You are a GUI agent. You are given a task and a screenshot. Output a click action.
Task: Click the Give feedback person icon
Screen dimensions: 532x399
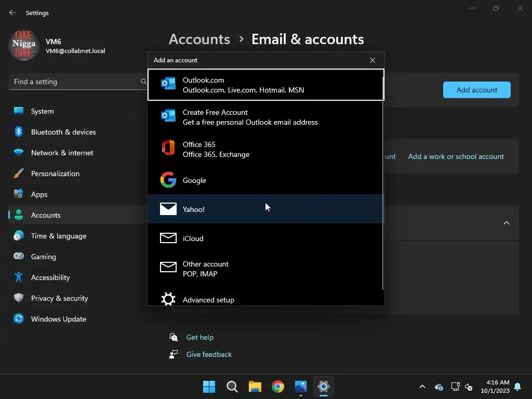tap(174, 354)
